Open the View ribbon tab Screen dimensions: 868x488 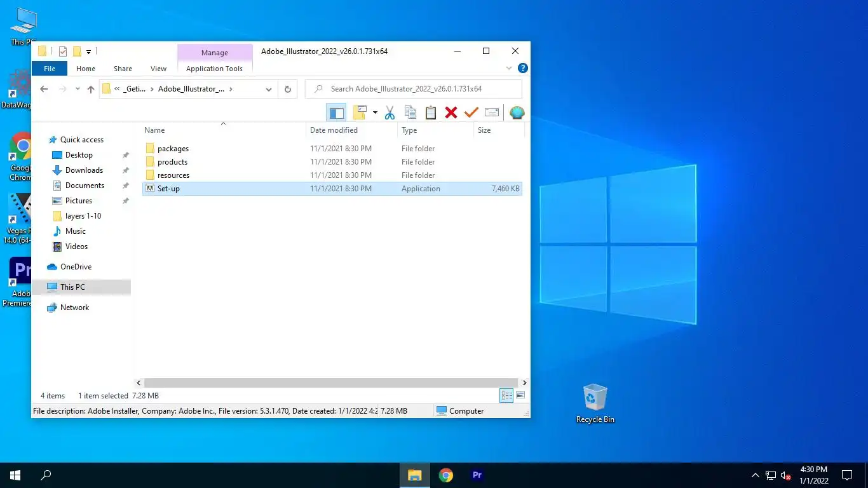(158, 69)
